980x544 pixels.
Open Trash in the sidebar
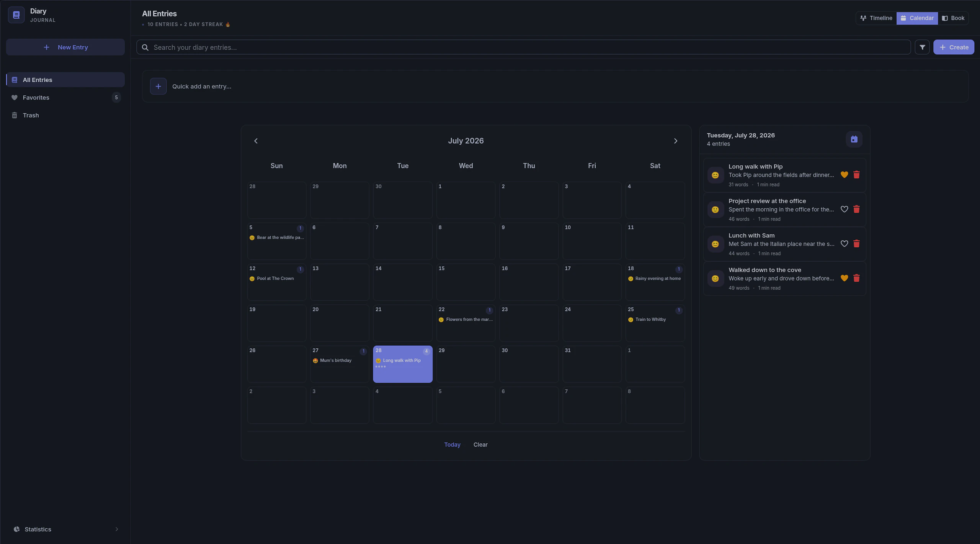click(65, 115)
